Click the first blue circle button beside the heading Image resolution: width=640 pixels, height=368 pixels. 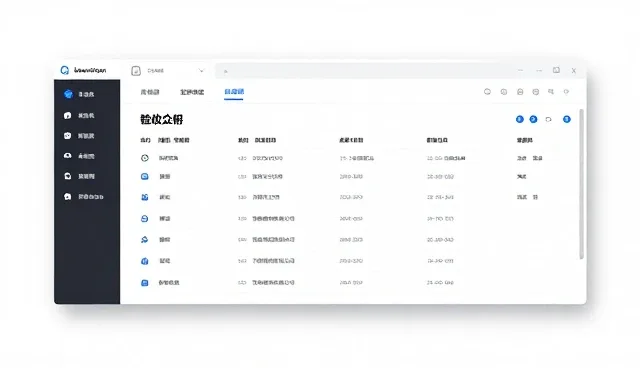click(520, 119)
